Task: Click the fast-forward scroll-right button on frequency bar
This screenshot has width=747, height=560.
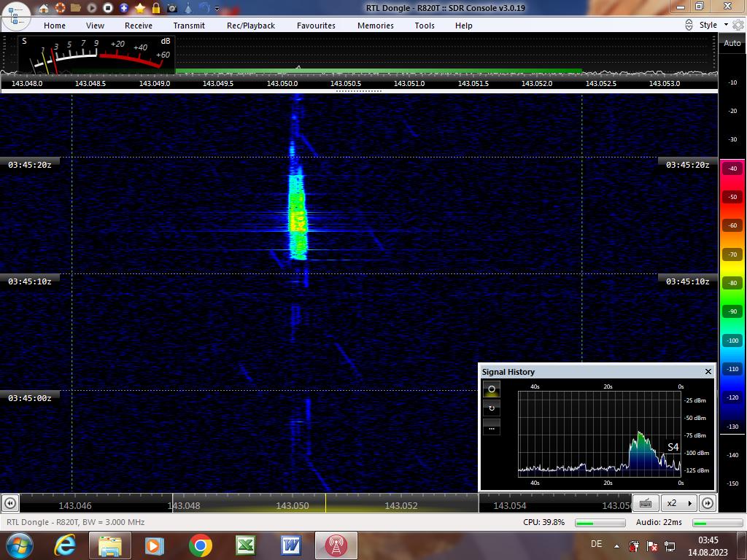Action: tap(708, 503)
